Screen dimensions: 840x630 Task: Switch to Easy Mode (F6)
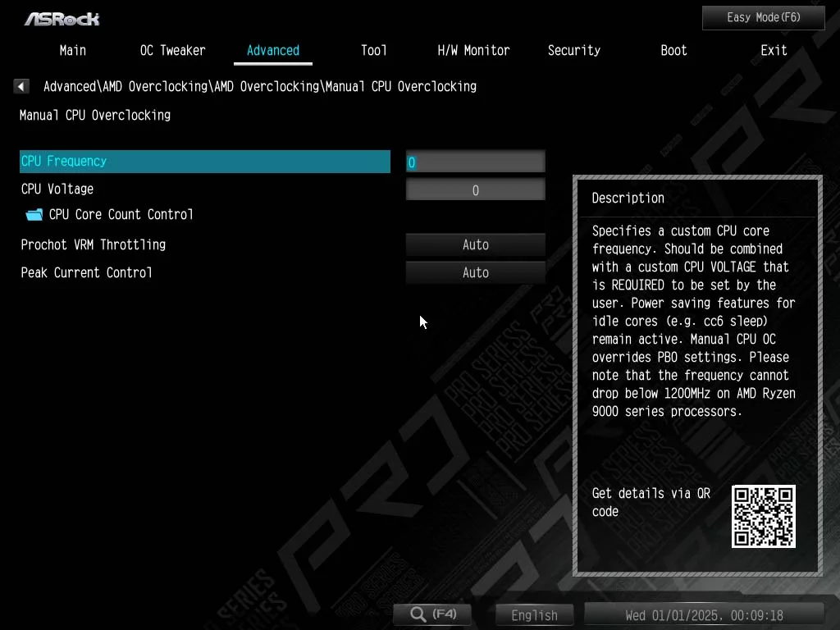[763, 17]
